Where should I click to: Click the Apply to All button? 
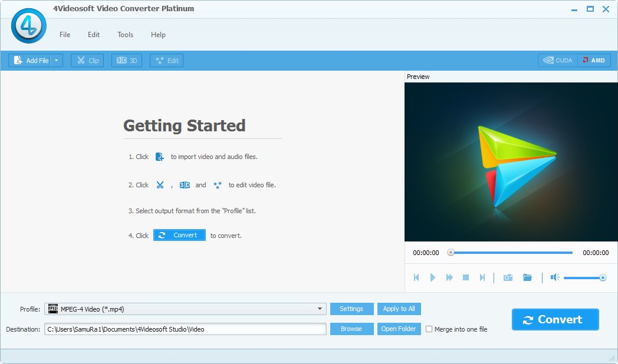(399, 309)
